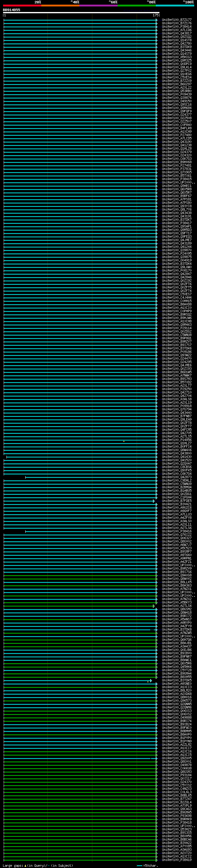Select the UniRef100_Q27PX2 label
The image size is (197, 868).
click(x=177, y=71)
